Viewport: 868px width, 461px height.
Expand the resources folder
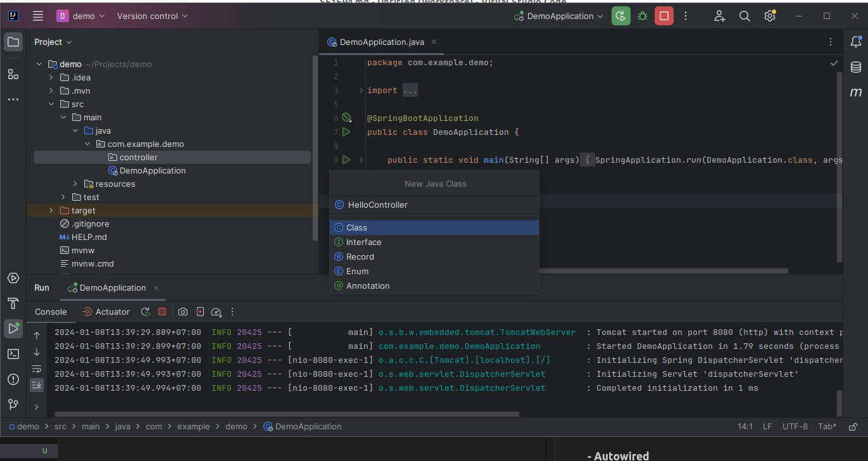(x=75, y=184)
